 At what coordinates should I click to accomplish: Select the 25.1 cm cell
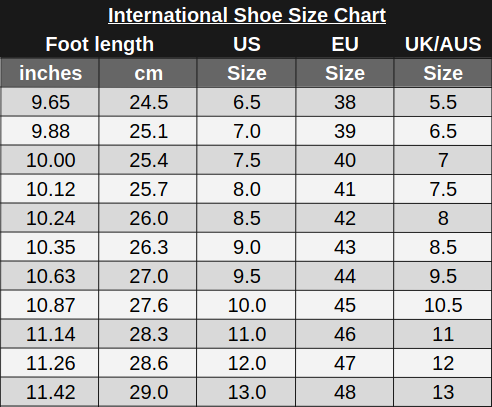pyautogui.click(x=148, y=131)
